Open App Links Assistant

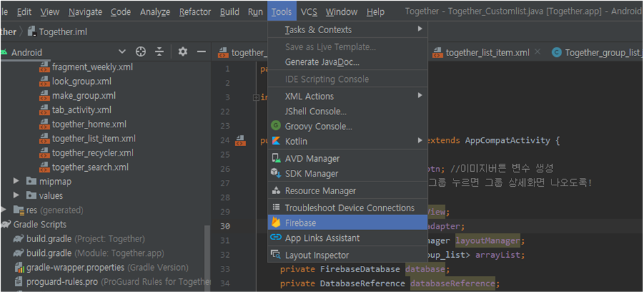click(x=347, y=238)
